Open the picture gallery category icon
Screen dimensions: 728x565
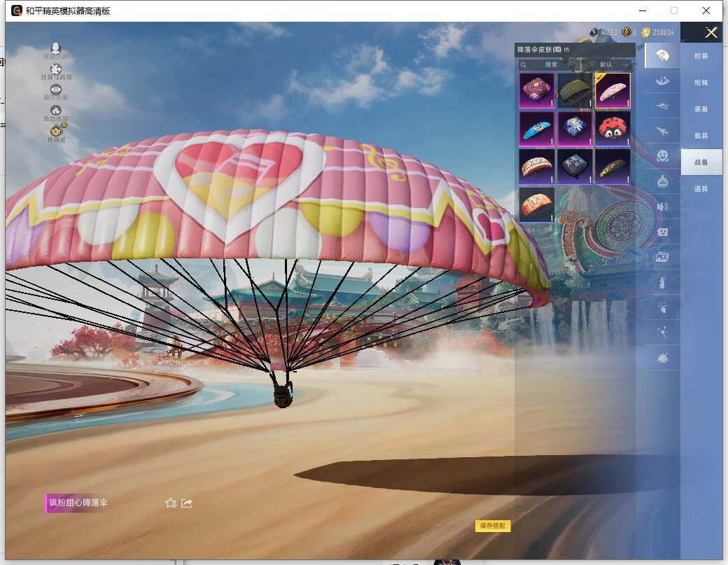tap(662, 257)
